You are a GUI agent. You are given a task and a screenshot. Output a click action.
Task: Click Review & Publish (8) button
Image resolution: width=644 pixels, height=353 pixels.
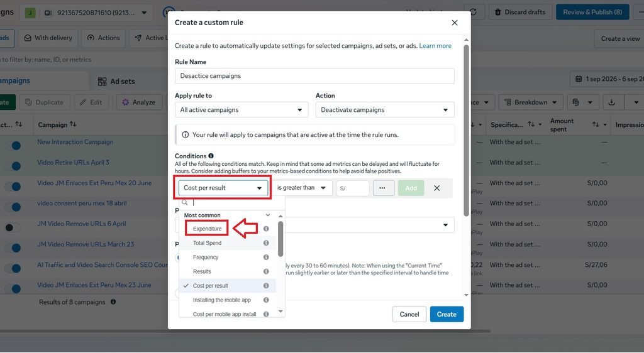pyautogui.click(x=592, y=13)
